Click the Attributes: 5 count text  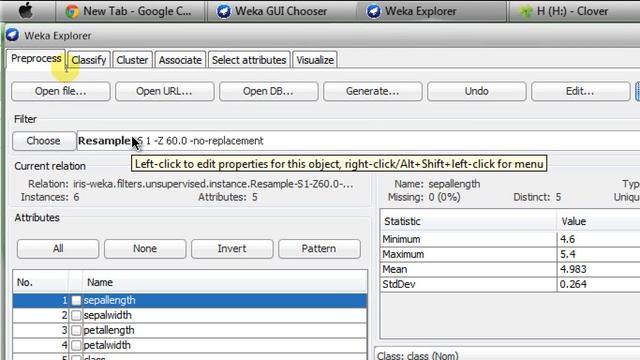(228, 197)
